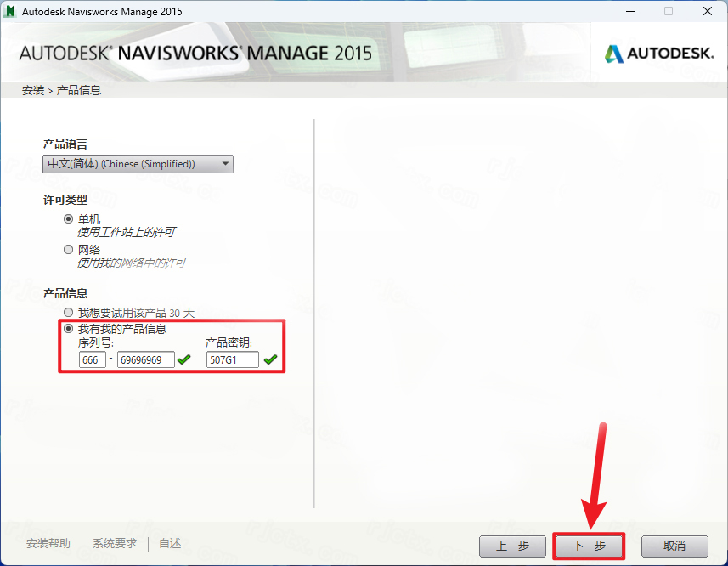728x566 pixels.
Task: Click the Autodesk logo
Action: pos(659,54)
